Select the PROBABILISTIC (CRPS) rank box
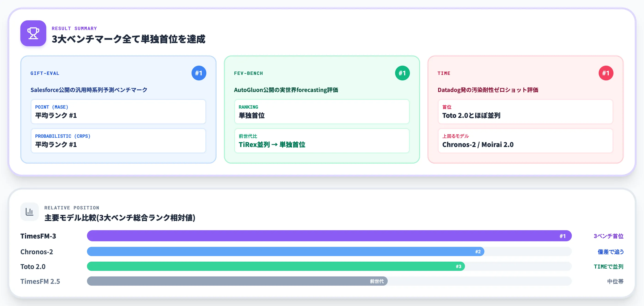The image size is (644, 306). click(118, 141)
